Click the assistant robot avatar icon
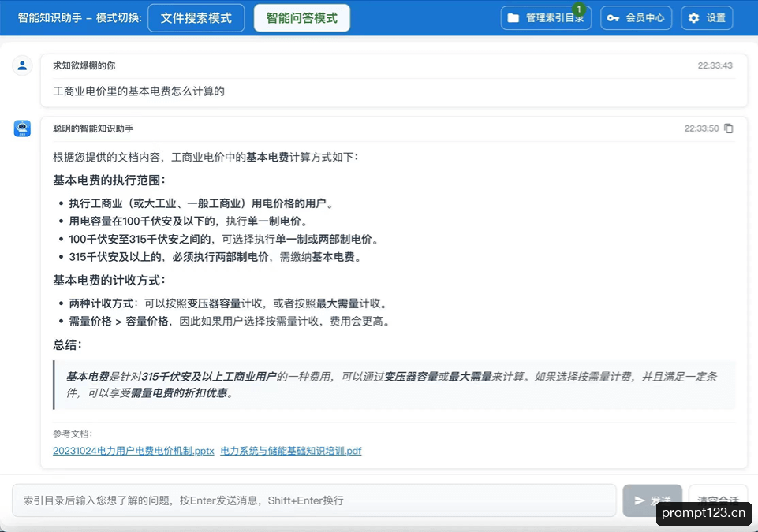The width and height of the screenshot is (758, 532). coord(22,128)
